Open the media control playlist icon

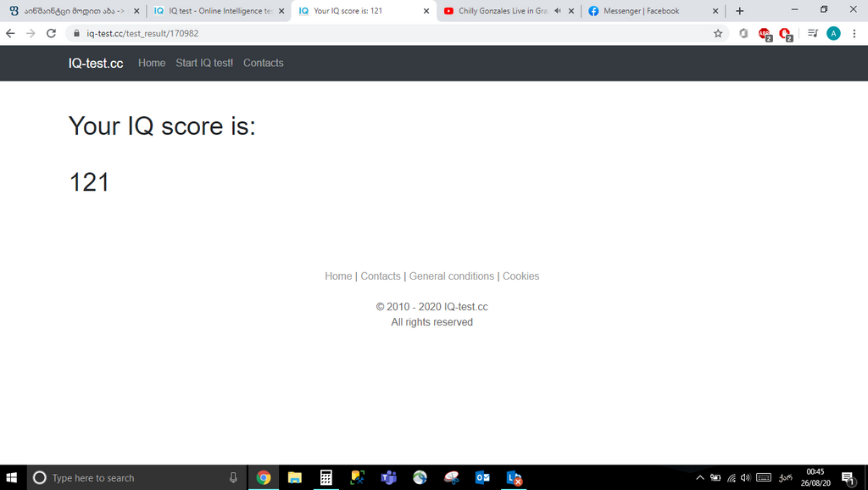(813, 33)
